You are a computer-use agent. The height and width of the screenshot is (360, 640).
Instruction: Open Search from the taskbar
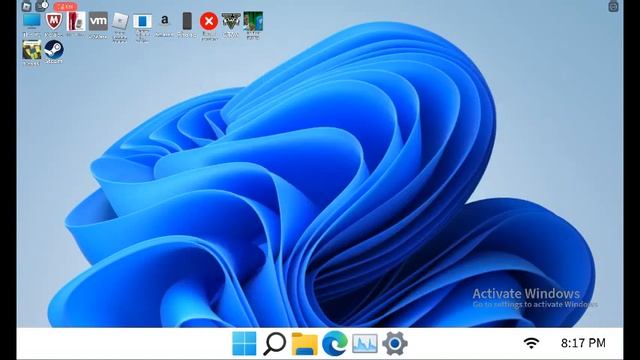(x=274, y=344)
